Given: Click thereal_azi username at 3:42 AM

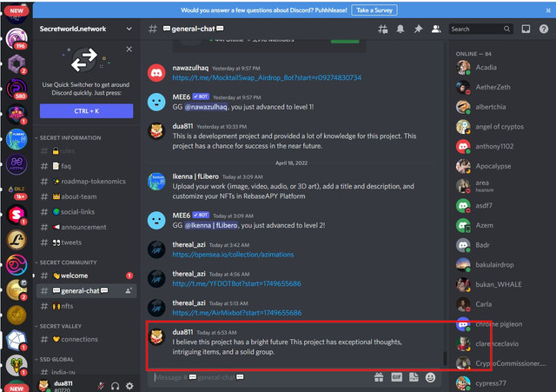Looking at the screenshot, I should point(189,244).
